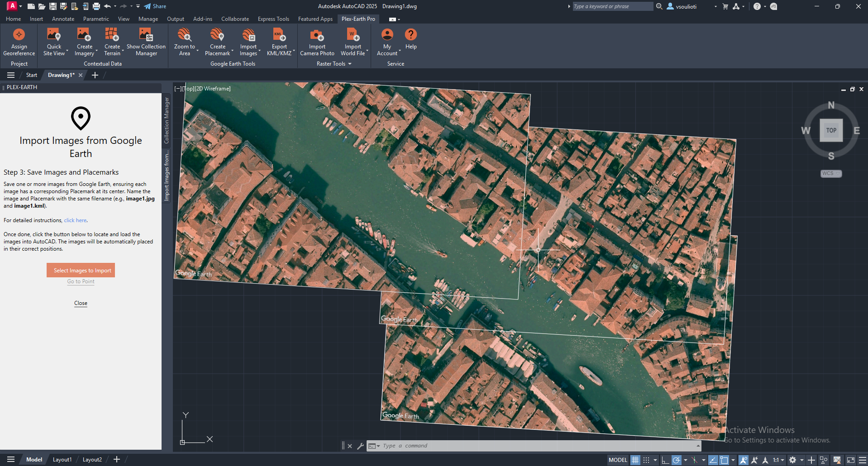Open WCS coordinate system dropdown
Viewport: 868px width, 466px height.
tap(831, 174)
